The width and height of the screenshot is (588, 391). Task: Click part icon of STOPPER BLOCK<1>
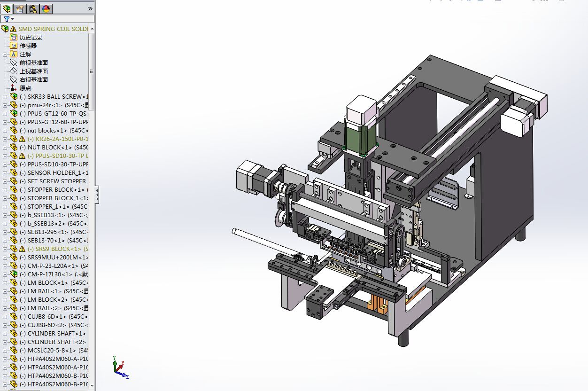click(x=14, y=189)
